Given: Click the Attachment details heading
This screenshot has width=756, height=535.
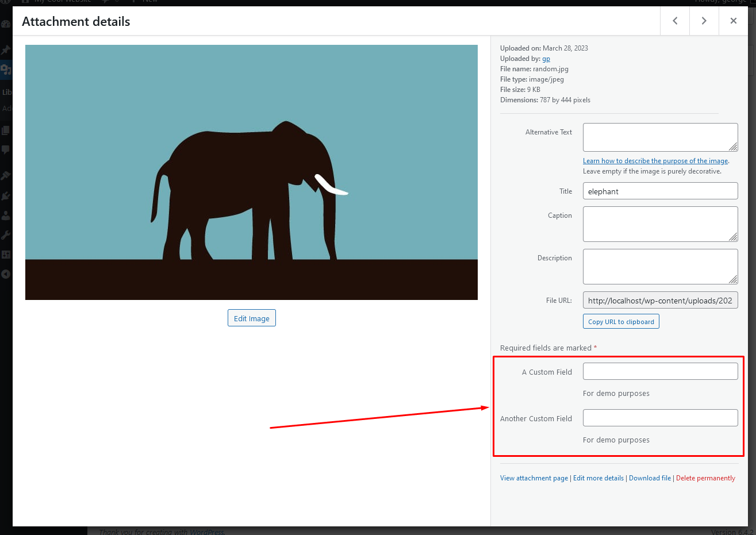Looking at the screenshot, I should pyautogui.click(x=76, y=21).
